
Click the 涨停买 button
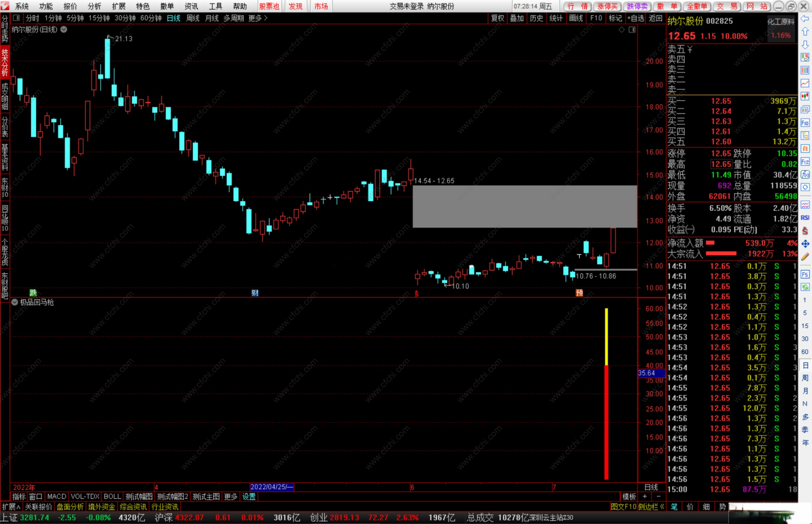point(607,6)
